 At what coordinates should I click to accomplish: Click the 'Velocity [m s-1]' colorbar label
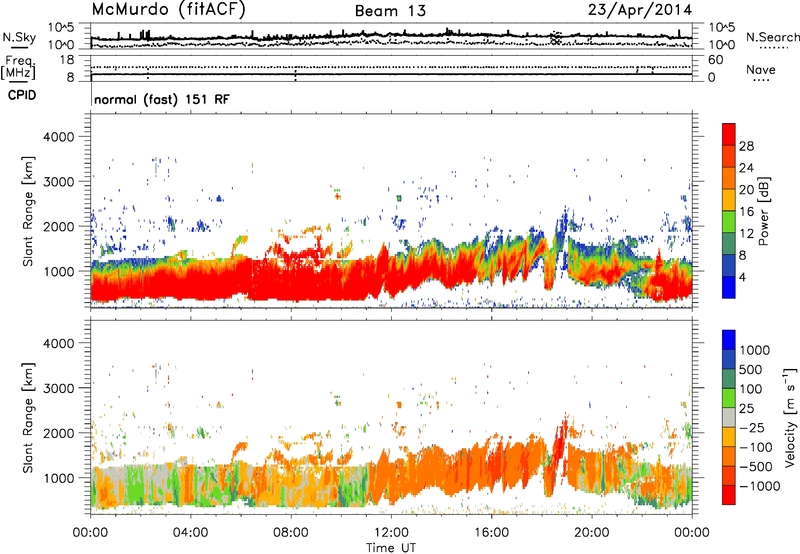tap(790, 417)
